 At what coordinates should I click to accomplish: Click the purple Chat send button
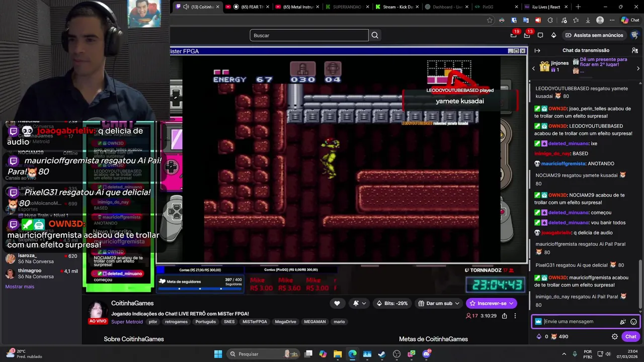coord(631,337)
